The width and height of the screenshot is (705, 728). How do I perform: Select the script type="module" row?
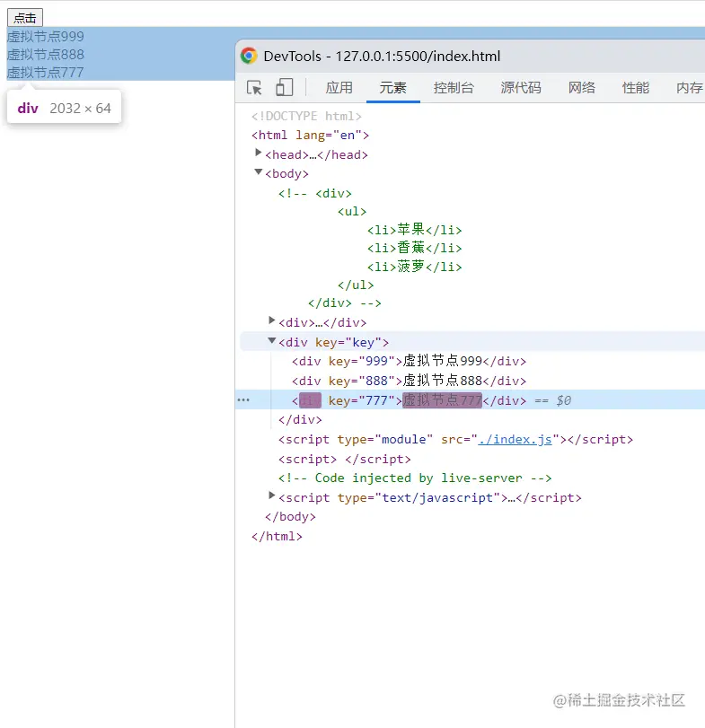coord(455,439)
